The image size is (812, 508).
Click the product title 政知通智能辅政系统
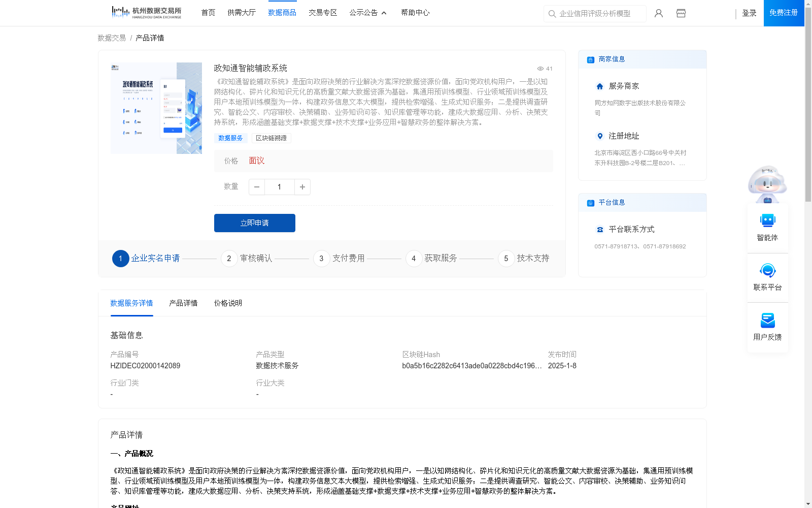click(x=250, y=68)
